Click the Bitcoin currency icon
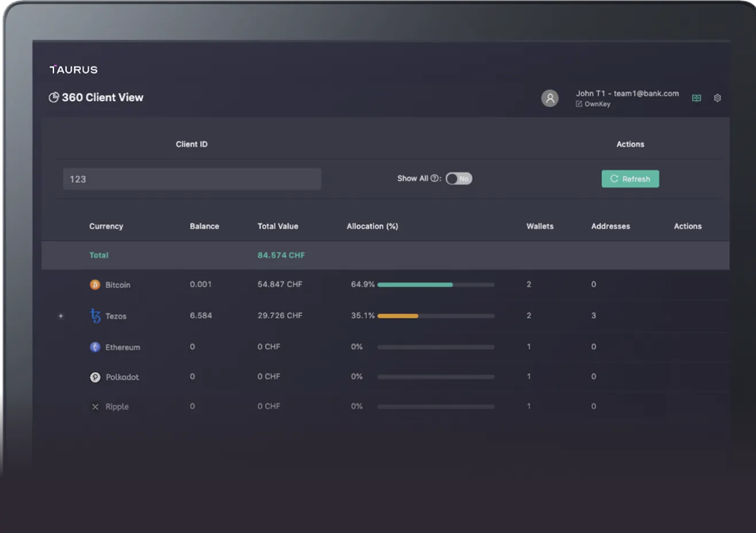 tap(95, 285)
